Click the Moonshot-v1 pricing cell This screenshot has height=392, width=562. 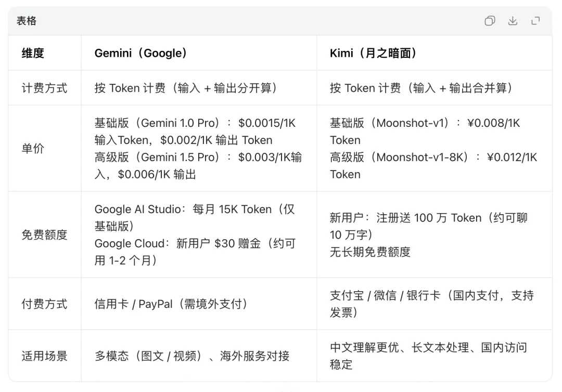(433, 148)
